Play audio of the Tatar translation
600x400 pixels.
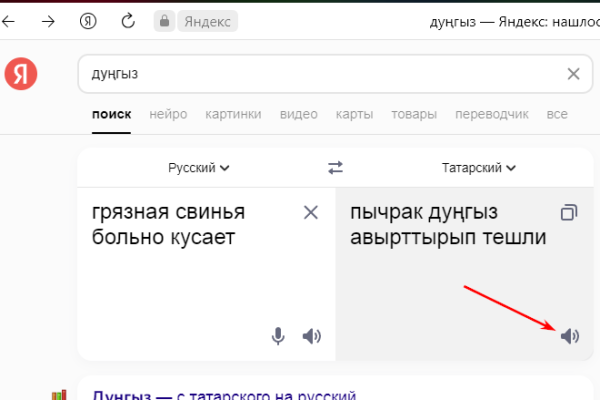tap(570, 336)
